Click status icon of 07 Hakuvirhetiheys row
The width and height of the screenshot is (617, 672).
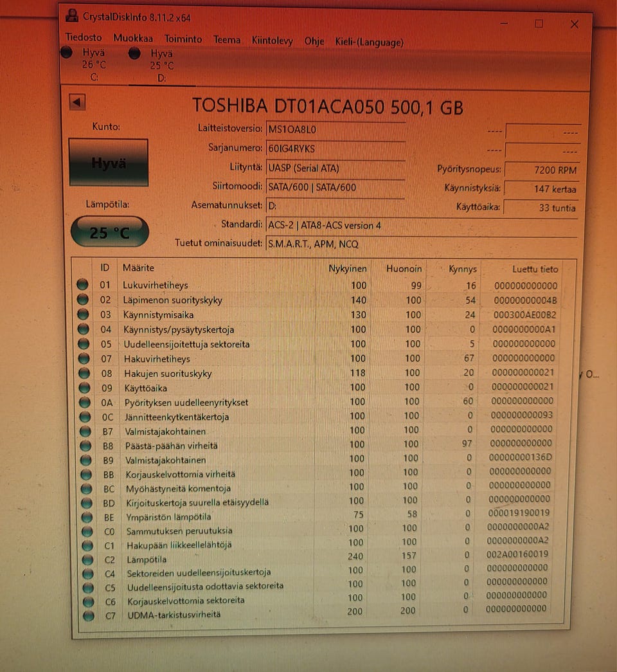click(84, 358)
